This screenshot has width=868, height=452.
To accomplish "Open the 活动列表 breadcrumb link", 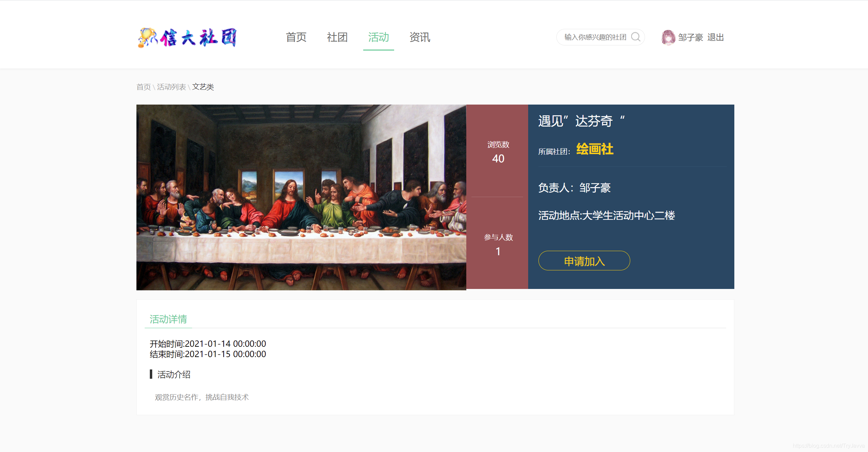I will tap(171, 87).
